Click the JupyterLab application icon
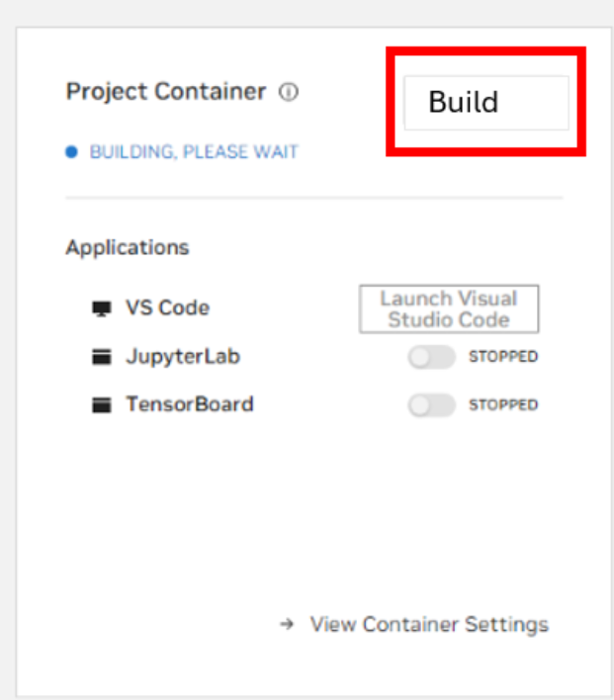This screenshot has height=700, width=614. tap(101, 357)
